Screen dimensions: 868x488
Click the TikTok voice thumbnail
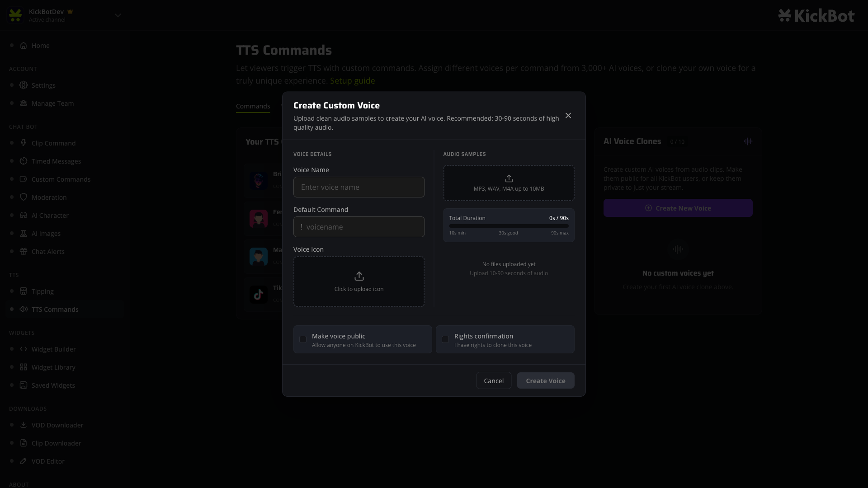pyautogui.click(x=259, y=295)
